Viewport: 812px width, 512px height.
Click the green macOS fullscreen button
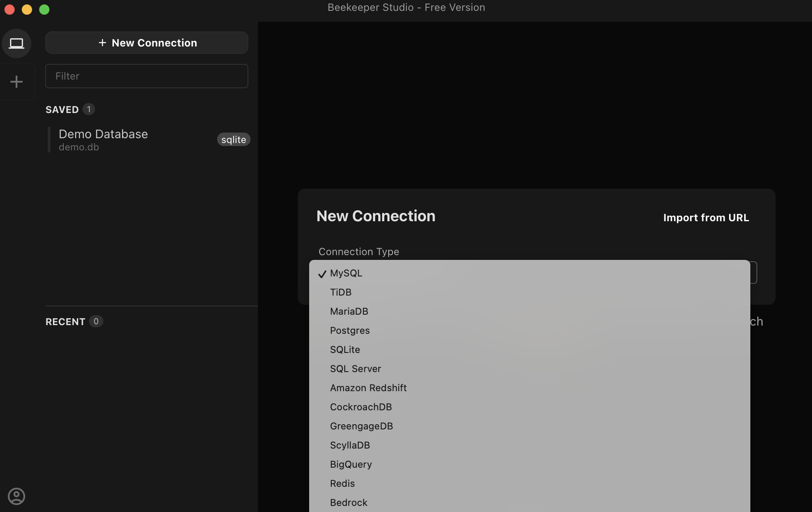click(x=44, y=10)
